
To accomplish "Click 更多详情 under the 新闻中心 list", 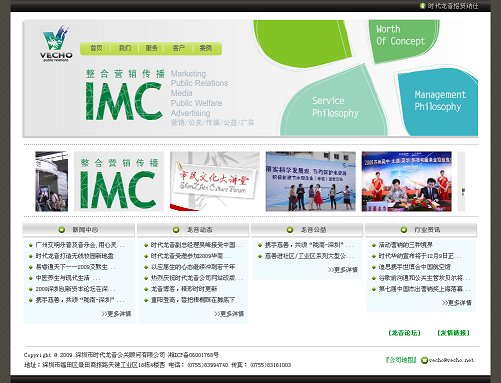I will pos(116,314).
